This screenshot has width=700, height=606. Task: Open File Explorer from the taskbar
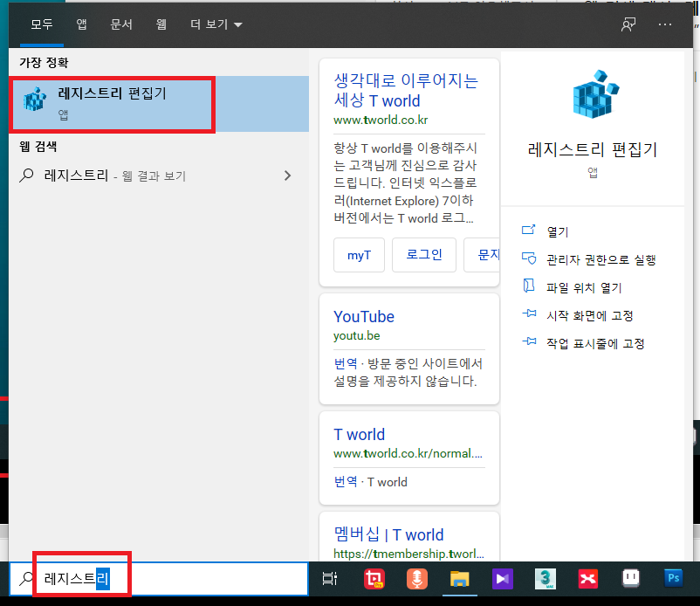459,579
